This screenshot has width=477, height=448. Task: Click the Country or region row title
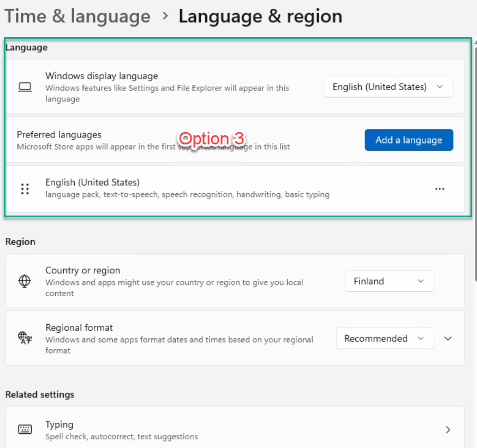[x=83, y=270]
